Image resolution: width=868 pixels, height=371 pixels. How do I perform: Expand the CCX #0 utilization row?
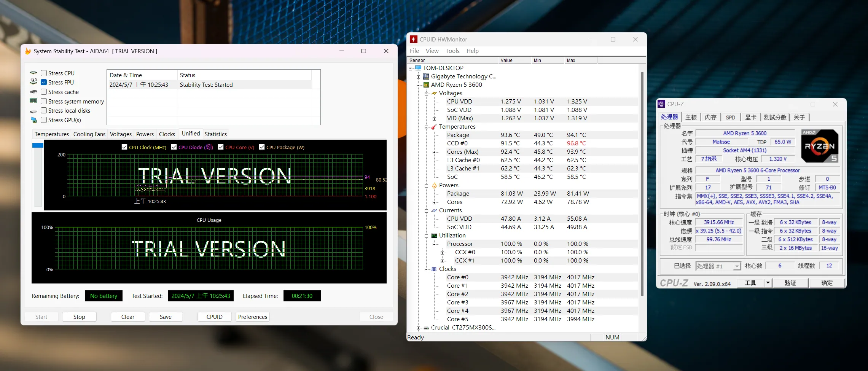pyautogui.click(x=443, y=253)
